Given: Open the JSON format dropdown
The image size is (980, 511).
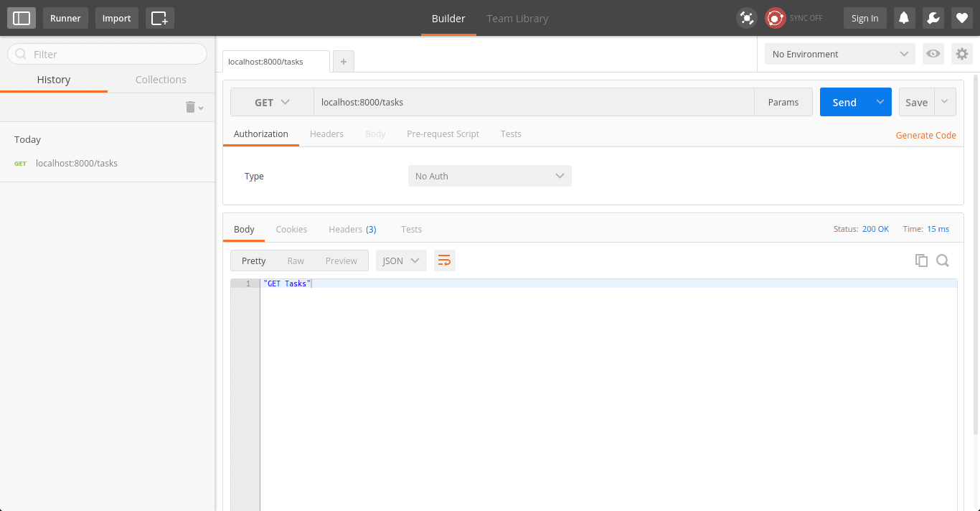Looking at the screenshot, I should [x=401, y=261].
